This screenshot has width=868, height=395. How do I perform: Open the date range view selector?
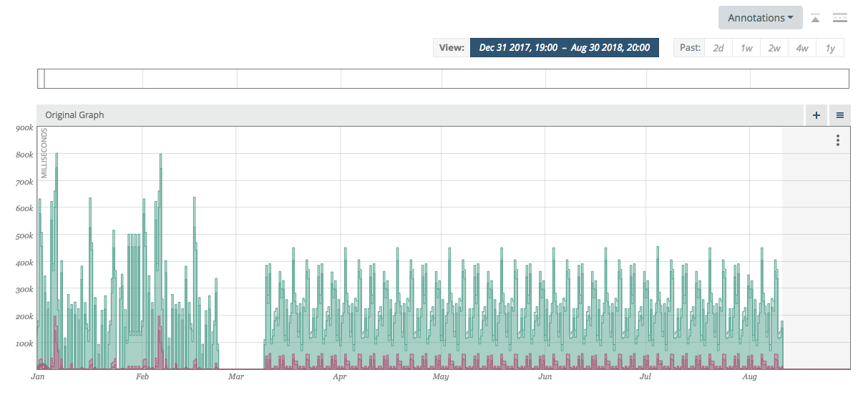564,48
